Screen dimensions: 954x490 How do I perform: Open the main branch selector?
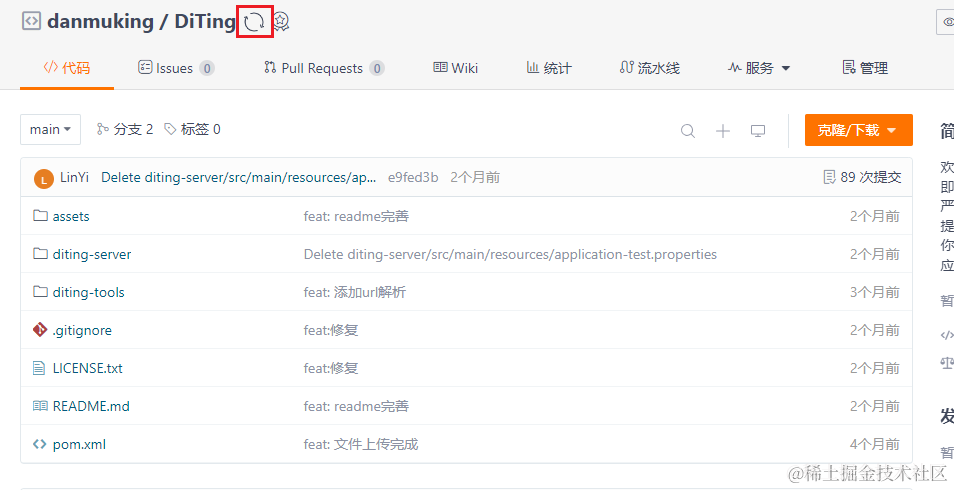[50, 130]
